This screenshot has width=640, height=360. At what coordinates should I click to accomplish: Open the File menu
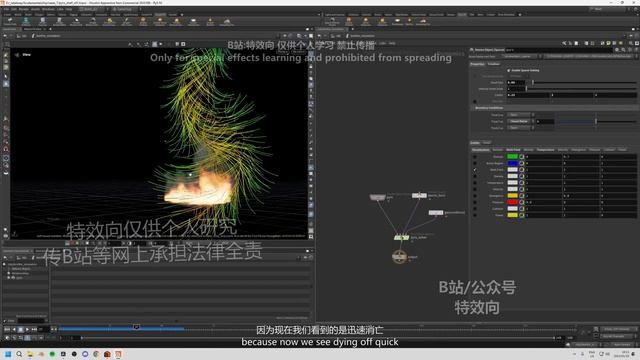[x=7, y=9]
